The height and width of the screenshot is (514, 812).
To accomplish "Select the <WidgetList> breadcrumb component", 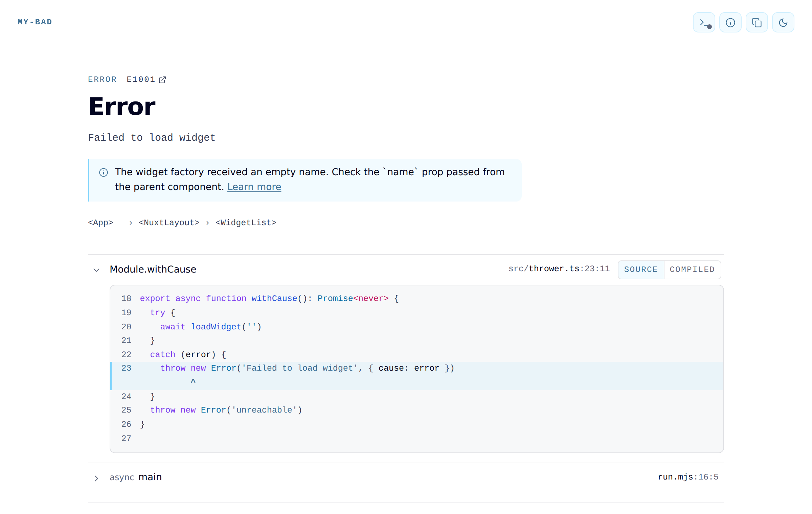I will pyautogui.click(x=246, y=223).
